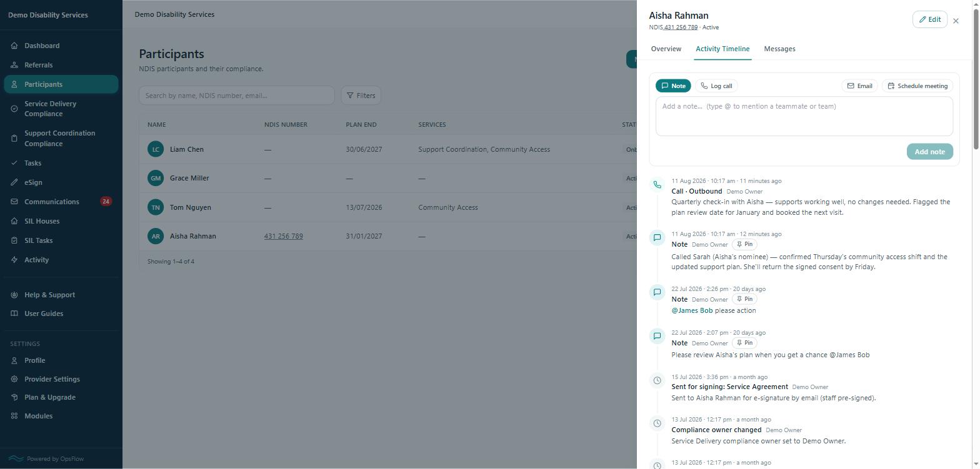This screenshot has height=469, width=980.
Task: Click Schedule meeting button
Action: [917, 86]
